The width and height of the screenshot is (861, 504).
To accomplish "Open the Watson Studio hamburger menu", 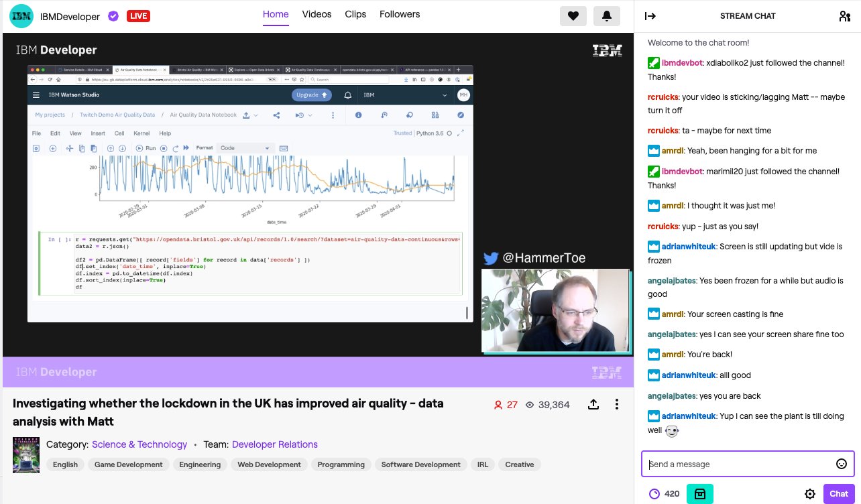I will tap(36, 95).
